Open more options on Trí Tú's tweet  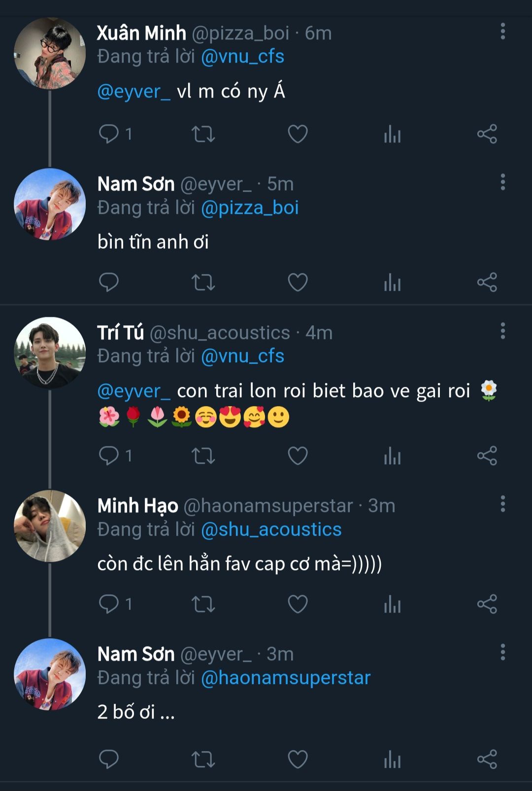(502, 331)
